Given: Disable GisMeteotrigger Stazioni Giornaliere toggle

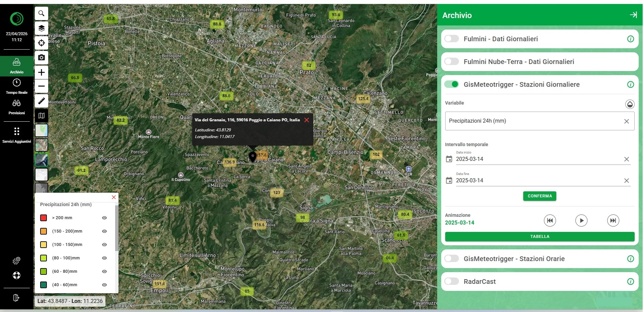Looking at the screenshot, I should pos(452,84).
